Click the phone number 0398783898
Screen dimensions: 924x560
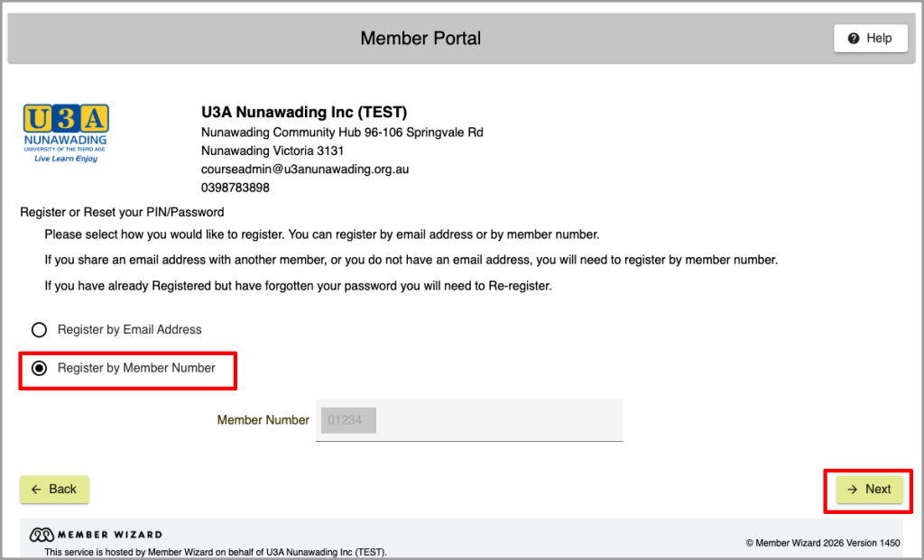click(236, 188)
